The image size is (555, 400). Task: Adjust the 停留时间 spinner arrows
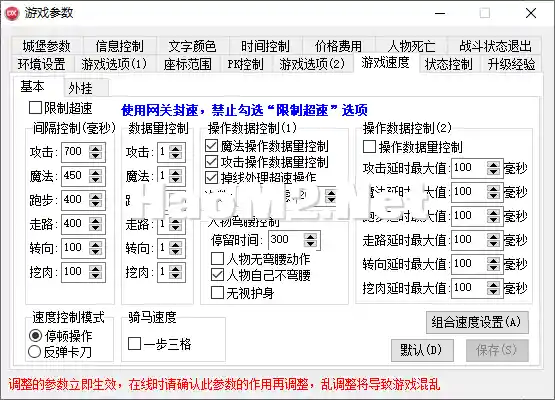[310, 240]
